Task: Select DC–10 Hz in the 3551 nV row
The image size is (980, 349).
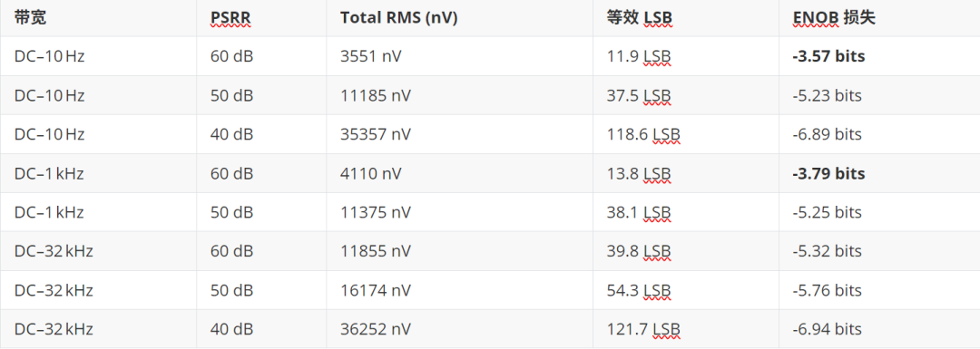Action: point(49,57)
